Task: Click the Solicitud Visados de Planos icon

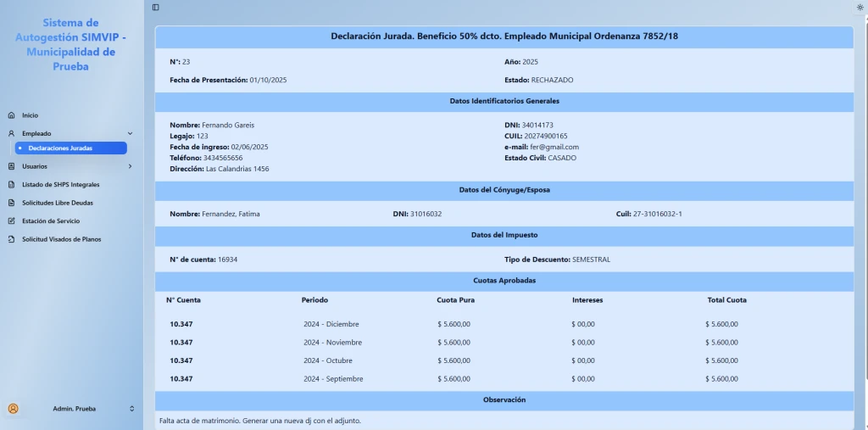Action: pyautogui.click(x=12, y=239)
